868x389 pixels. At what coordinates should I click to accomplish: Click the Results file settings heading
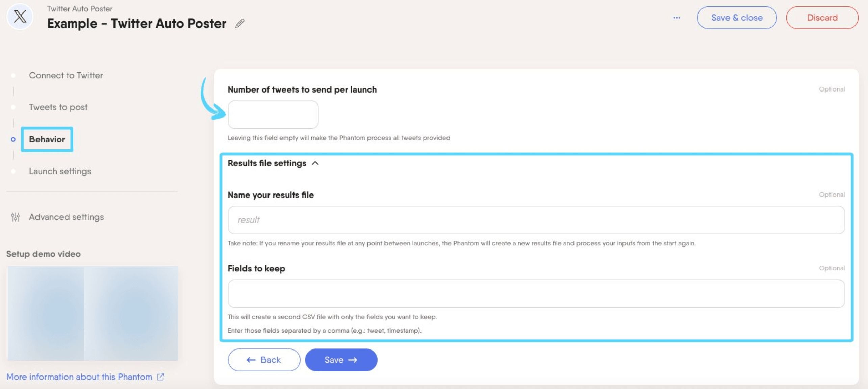click(x=267, y=163)
